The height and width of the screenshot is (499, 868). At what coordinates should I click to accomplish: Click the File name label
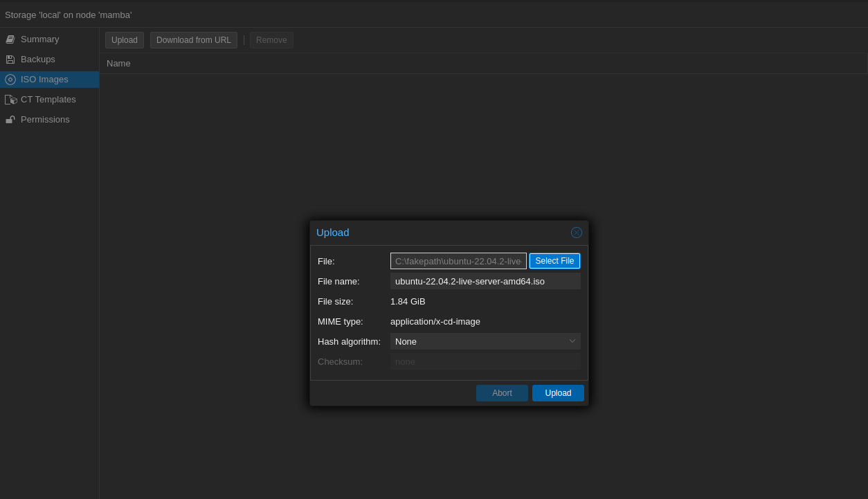338,282
